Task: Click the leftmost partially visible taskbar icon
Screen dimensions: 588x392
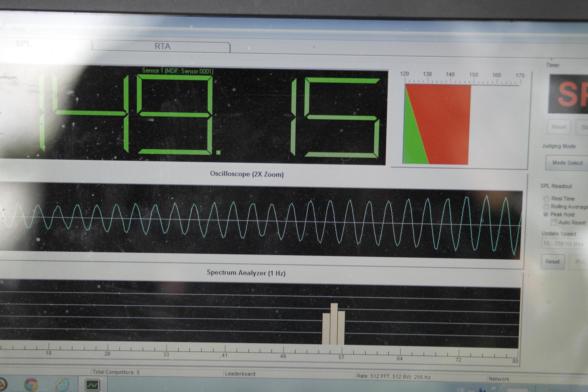Action: coord(2,385)
